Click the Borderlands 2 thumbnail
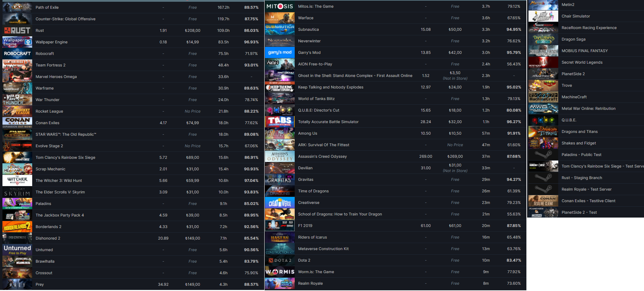 (x=17, y=227)
